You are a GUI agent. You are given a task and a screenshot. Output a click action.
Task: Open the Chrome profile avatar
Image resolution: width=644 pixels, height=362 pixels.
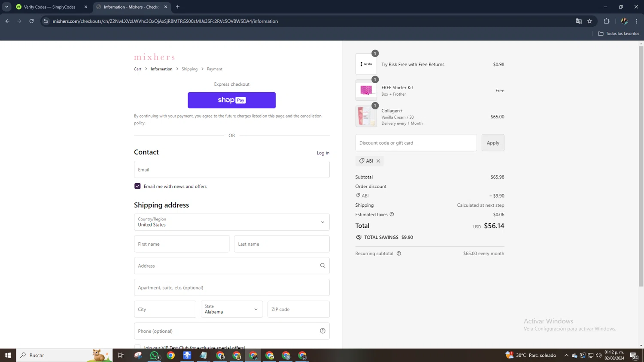pyautogui.click(x=624, y=21)
